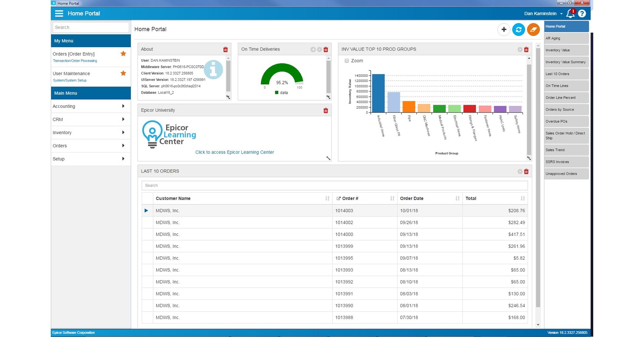Open On Time Deliveries gear settings
This screenshot has height=337, width=644.
click(320, 50)
